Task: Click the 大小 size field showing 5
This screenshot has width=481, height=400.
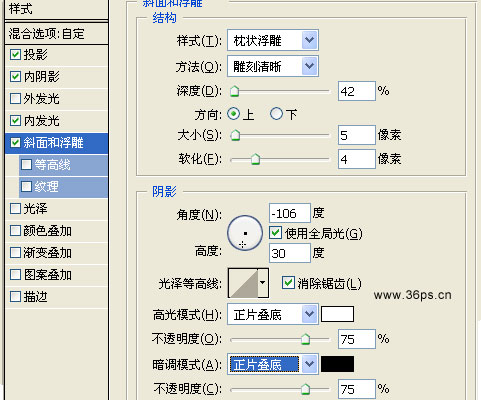Action: 357,135
